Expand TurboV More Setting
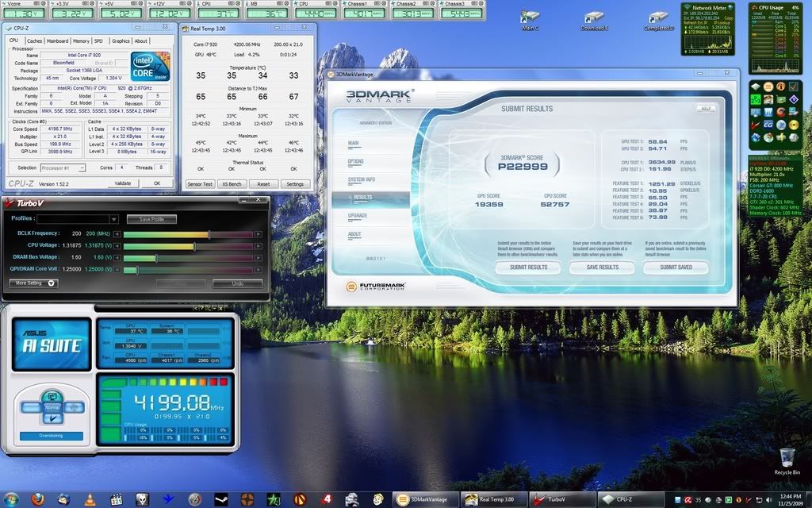This screenshot has width=812, height=508. point(33,283)
